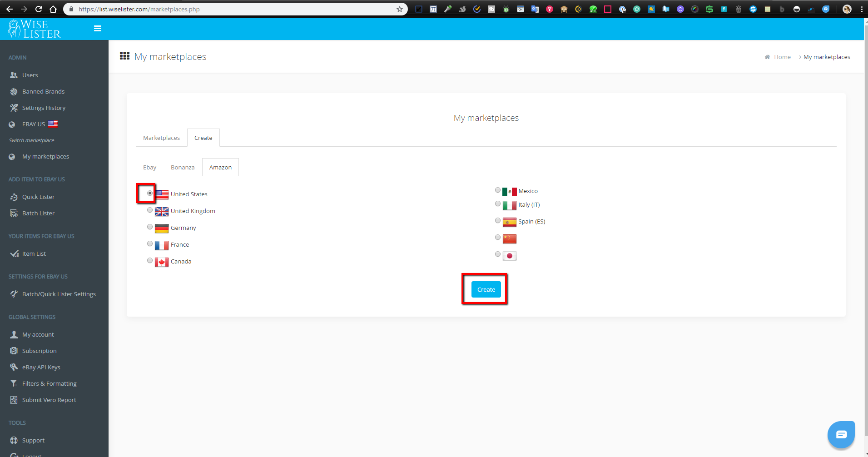Open Submit Vero Report
The height and width of the screenshot is (457, 868).
click(49, 400)
